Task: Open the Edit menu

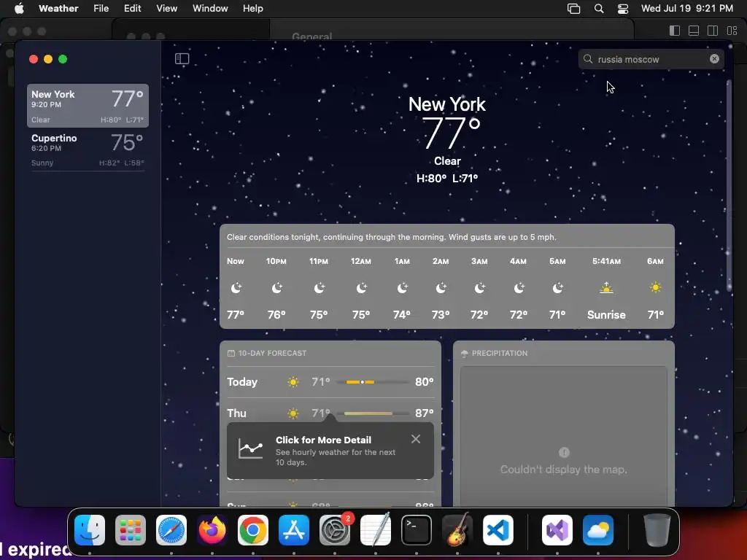Action: [x=133, y=8]
